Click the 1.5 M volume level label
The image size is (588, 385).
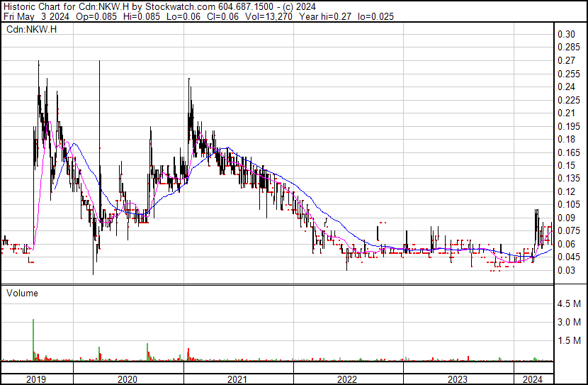point(570,340)
